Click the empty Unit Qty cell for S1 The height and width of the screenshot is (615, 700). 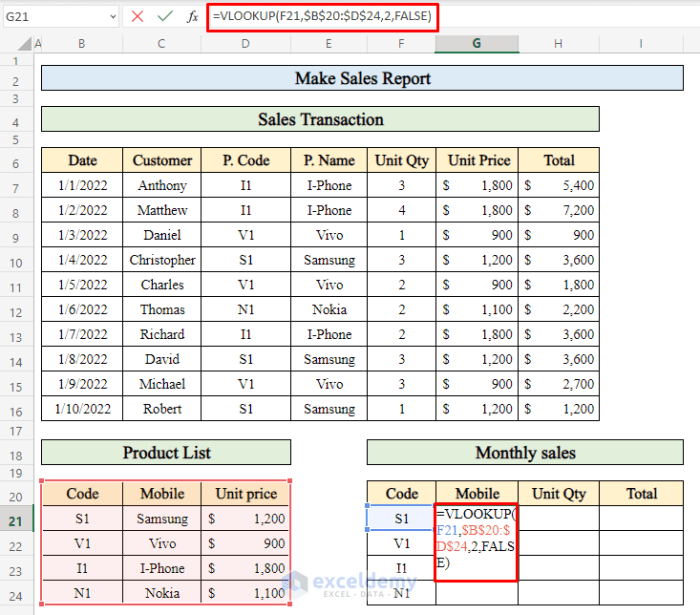tap(559, 519)
